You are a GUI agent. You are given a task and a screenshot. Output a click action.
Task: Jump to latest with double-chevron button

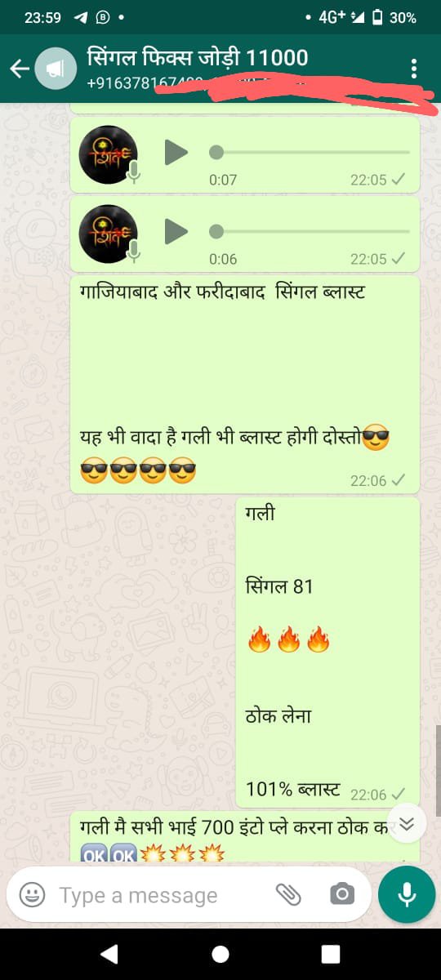(407, 825)
